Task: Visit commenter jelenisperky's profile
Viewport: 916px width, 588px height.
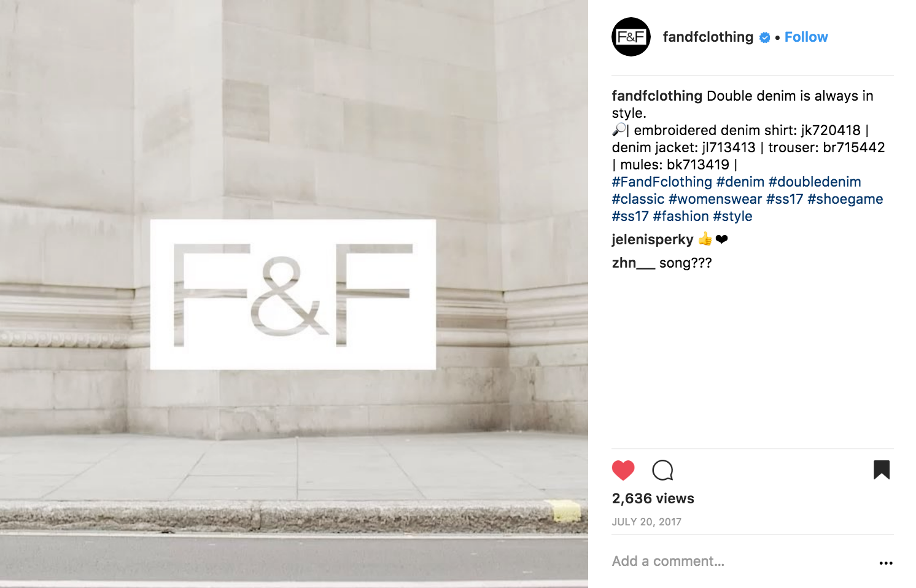Action: pyautogui.click(x=653, y=239)
